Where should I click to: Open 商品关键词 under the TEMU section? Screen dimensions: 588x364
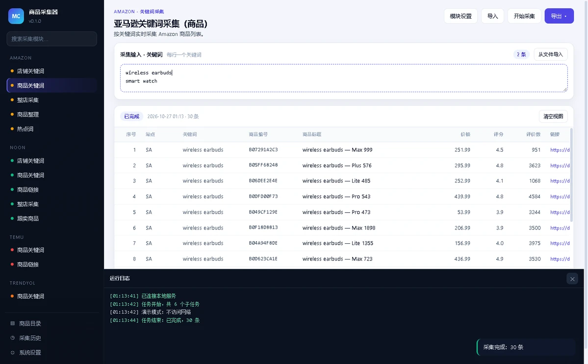click(x=52, y=250)
